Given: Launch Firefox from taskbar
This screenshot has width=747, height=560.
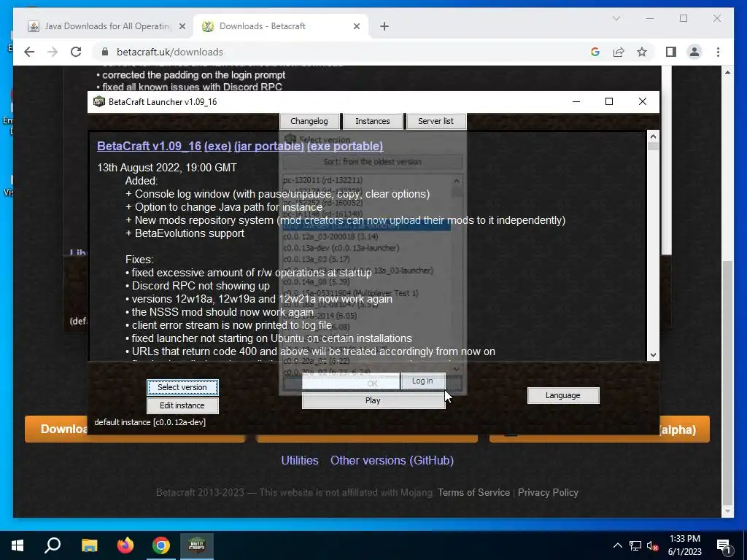Looking at the screenshot, I should tap(125, 545).
